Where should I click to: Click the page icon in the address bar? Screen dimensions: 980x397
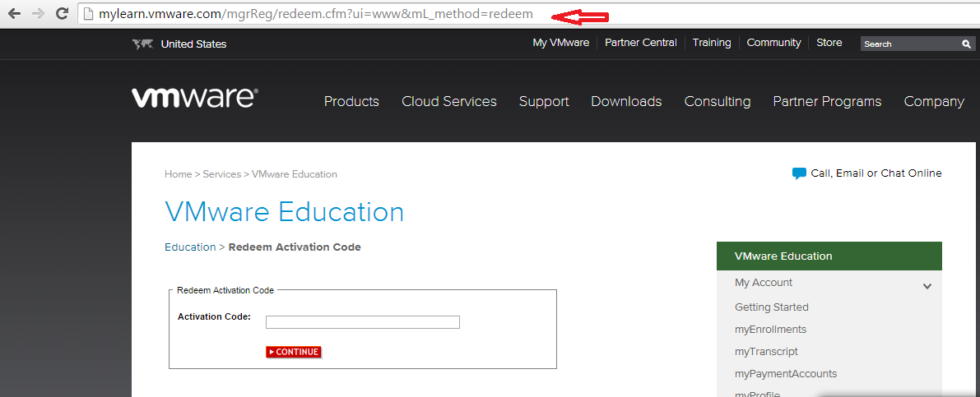coord(88,14)
